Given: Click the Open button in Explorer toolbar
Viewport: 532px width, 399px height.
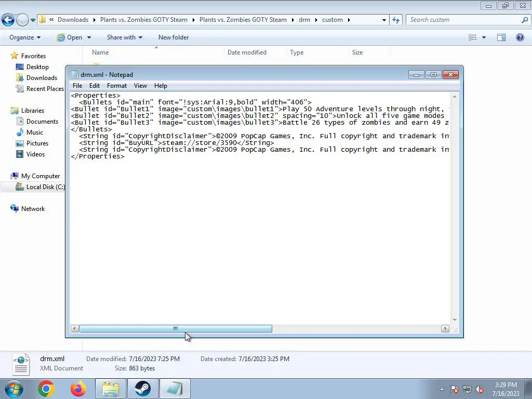Looking at the screenshot, I should [x=70, y=37].
